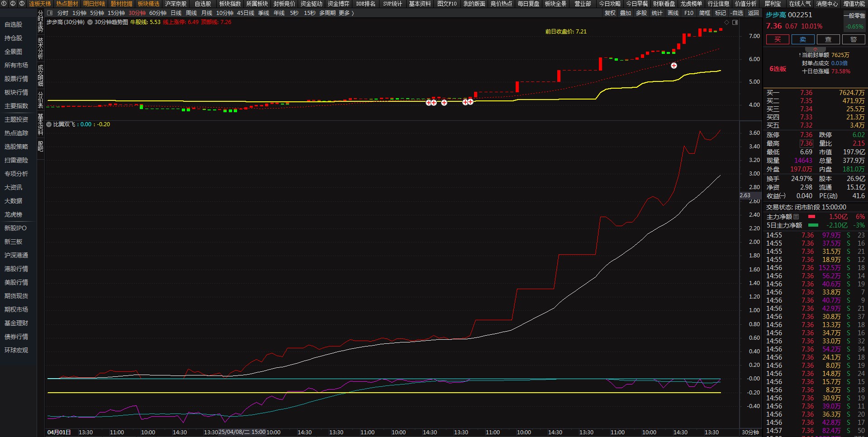Open 热点题材 in top menu
This screenshot has height=437, width=868.
click(67, 4)
